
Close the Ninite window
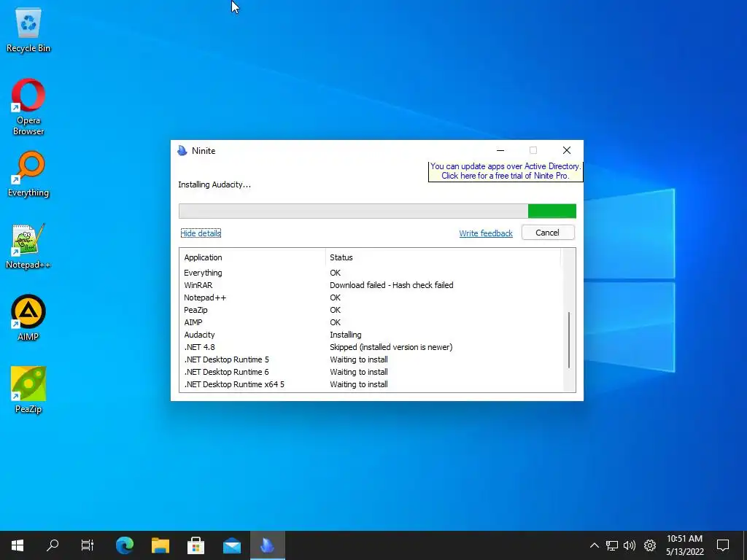coord(566,150)
